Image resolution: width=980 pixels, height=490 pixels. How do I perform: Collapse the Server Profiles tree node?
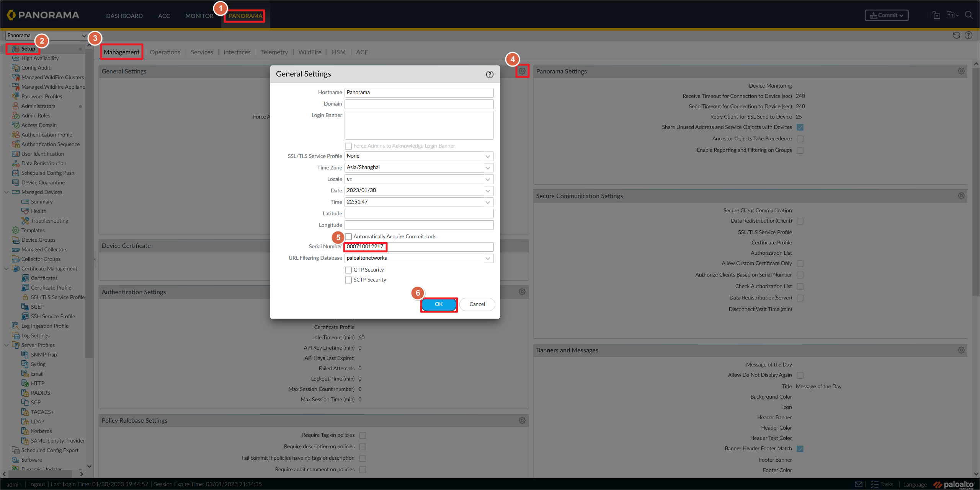click(x=6, y=345)
